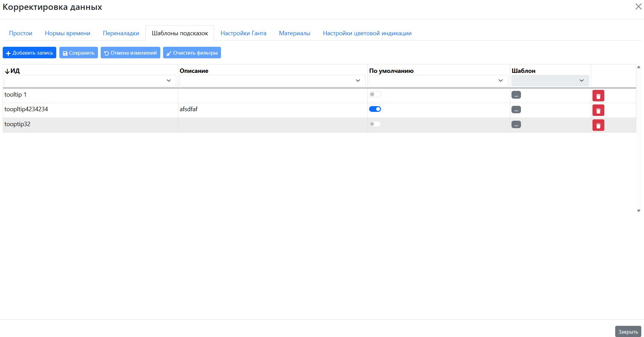The height and width of the screenshot is (337, 644).
Task: Delete the tooltip 1 row
Action: pos(598,96)
